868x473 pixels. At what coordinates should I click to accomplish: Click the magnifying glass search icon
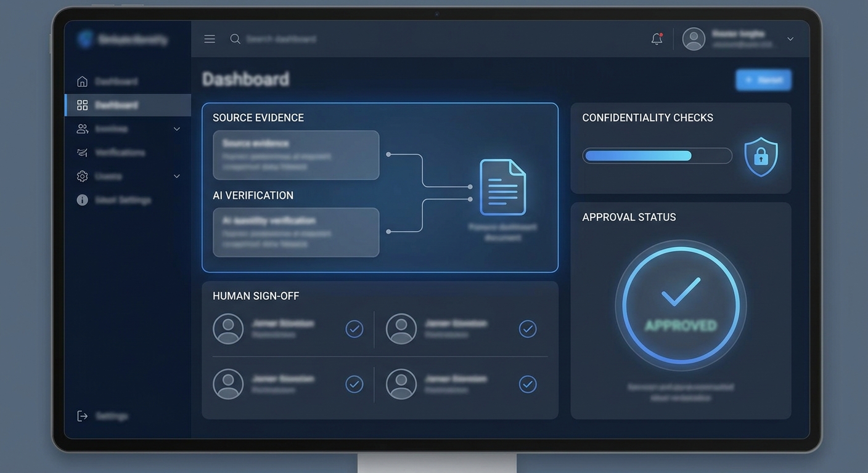click(x=235, y=39)
